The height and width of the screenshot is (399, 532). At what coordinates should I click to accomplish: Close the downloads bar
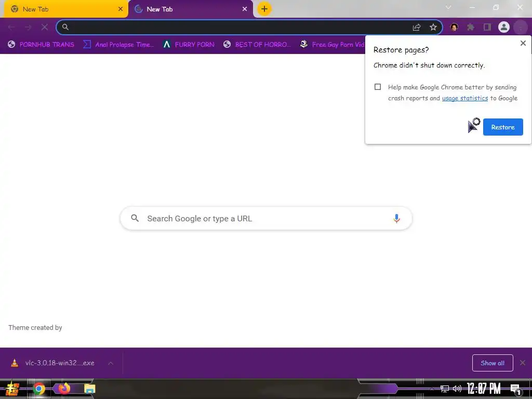523,363
